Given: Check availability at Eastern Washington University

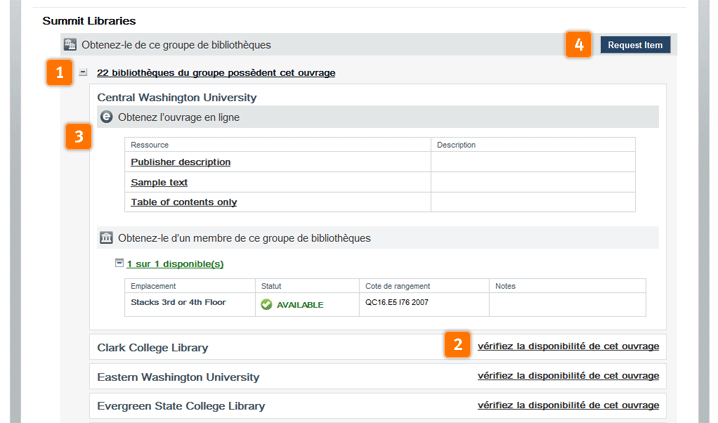Looking at the screenshot, I should [568, 376].
